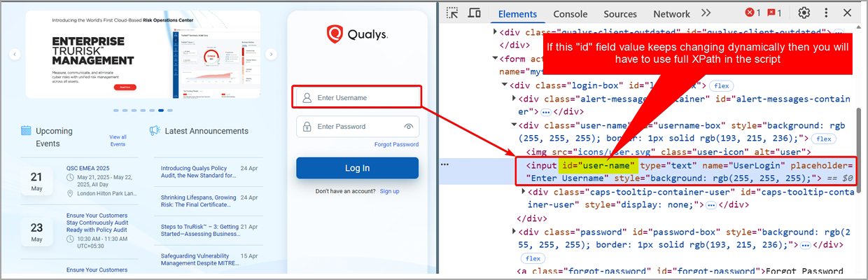Expand the caps-tooltip-container-user div node
The image size is (868, 280).
tap(524, 192)
